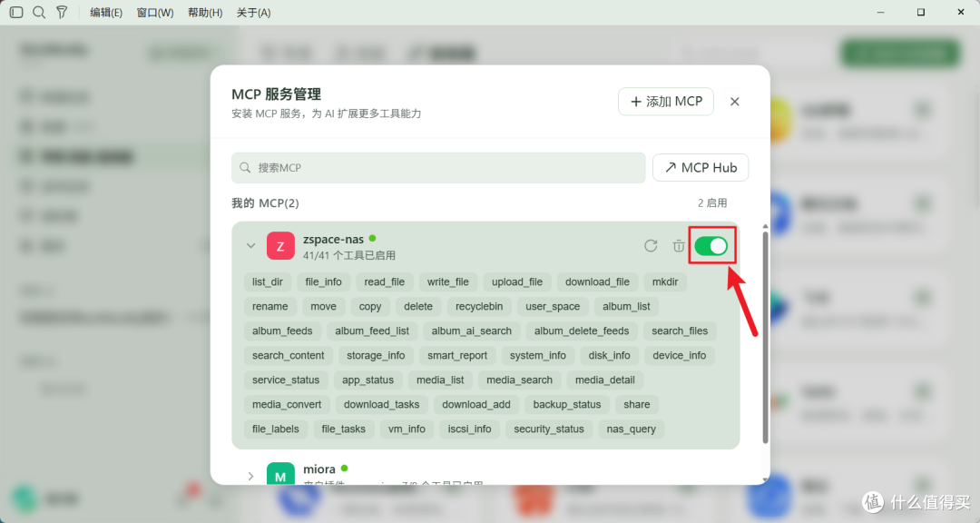
Task: Select the storage_info tool tag
Action: [x=376, y=355]
